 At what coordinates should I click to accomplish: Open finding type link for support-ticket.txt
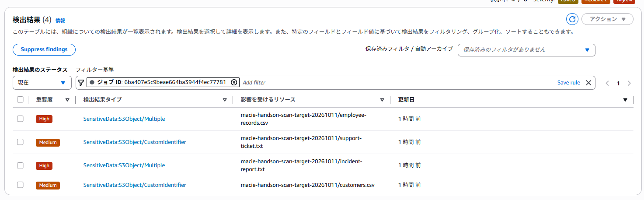tap(135, 142)
